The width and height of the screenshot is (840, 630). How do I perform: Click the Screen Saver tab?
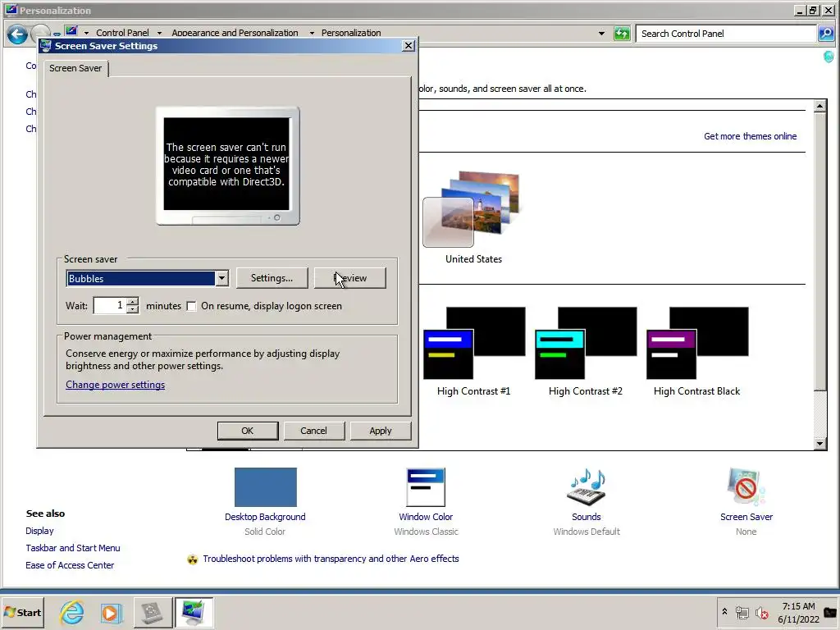[75, 68]
